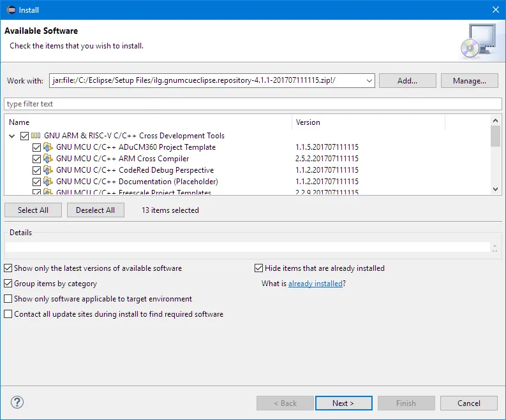The height and width of the screenshot is (420, 506).
Task: Close the Install dialog window
Action: click(x=496, y=10)
